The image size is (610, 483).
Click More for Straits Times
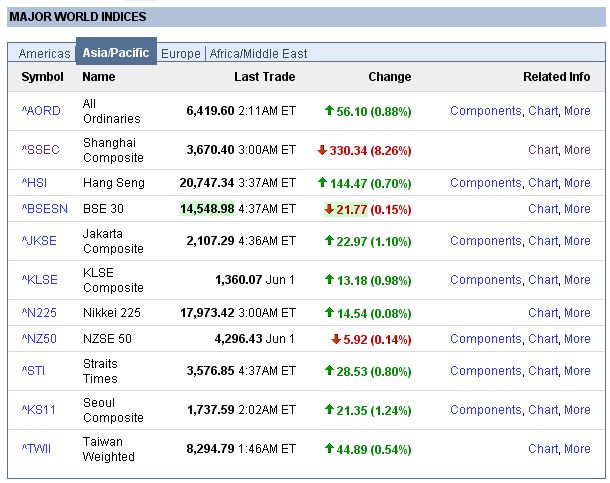[577, 371]
